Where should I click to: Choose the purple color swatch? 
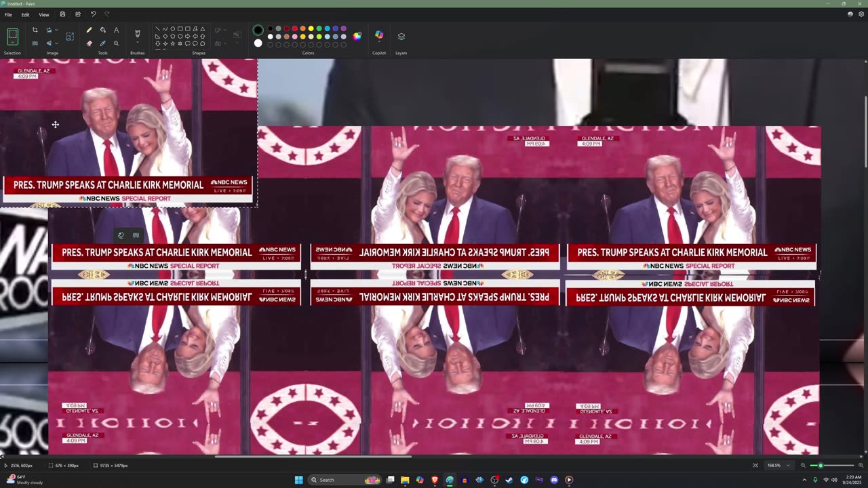tap(343, 28)
